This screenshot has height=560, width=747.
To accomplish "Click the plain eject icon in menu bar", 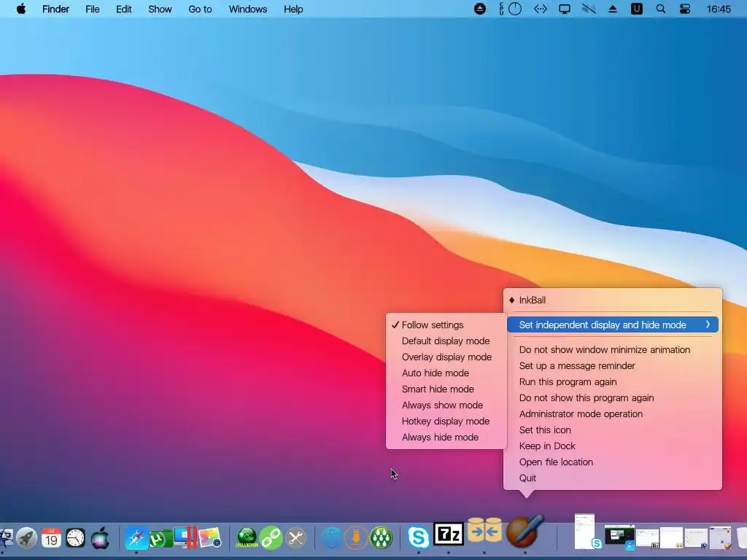I will 613,9.
